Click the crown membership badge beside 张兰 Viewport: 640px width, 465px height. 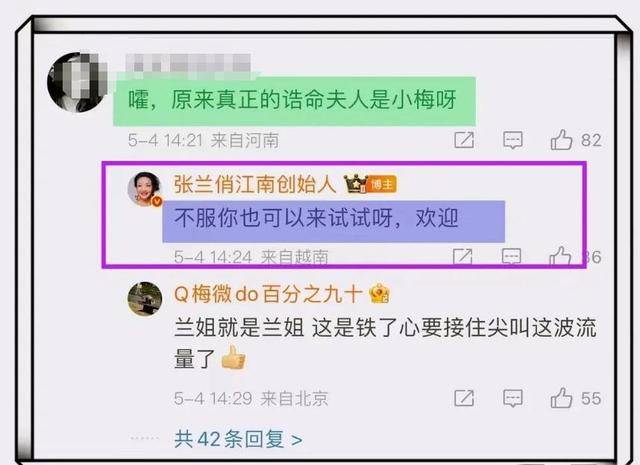pos(355,184)
